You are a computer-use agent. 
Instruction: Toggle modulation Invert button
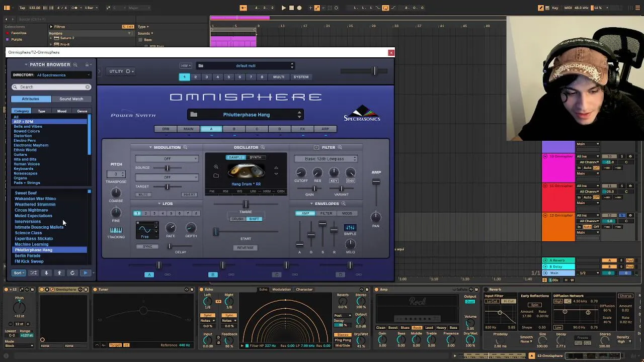tap(189, 195)
